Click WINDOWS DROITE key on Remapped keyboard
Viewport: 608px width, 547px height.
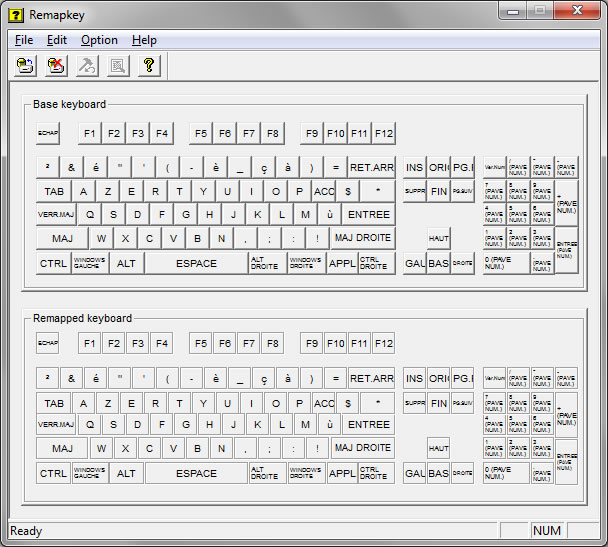307,473
